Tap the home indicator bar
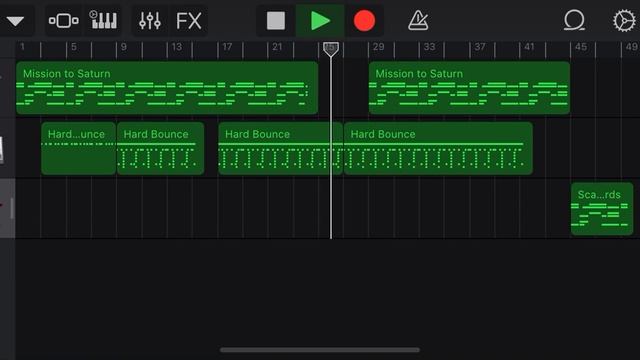Image resolution: width=640 pixels, height=360 pixels. click(320, 350)
